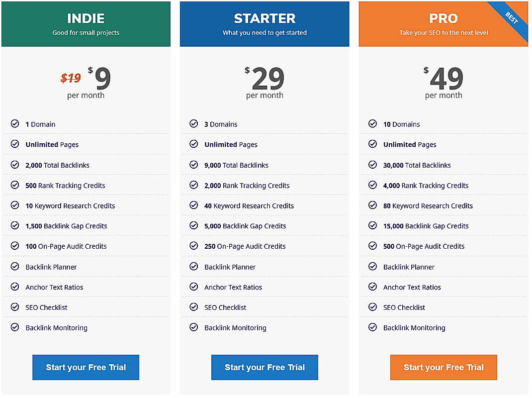Select the STARTER plan header

(x=265, y=22)
